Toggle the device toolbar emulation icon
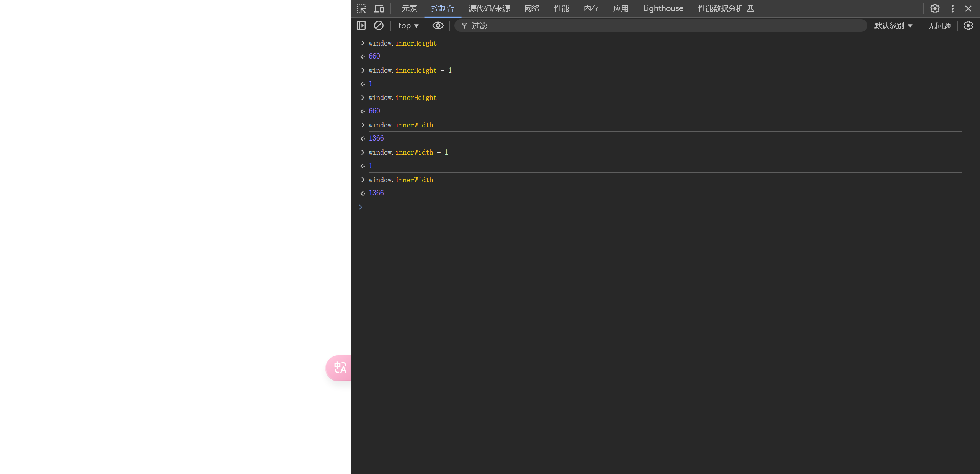 click(379, 8)
